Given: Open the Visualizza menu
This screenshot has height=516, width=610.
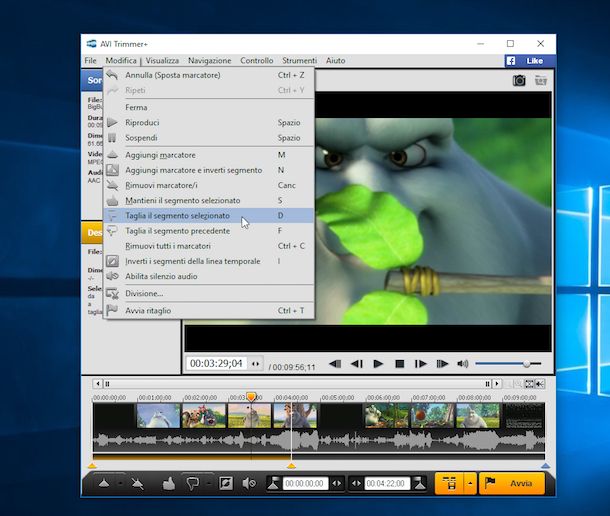Looking at the screenshot, I should point(162,60).
